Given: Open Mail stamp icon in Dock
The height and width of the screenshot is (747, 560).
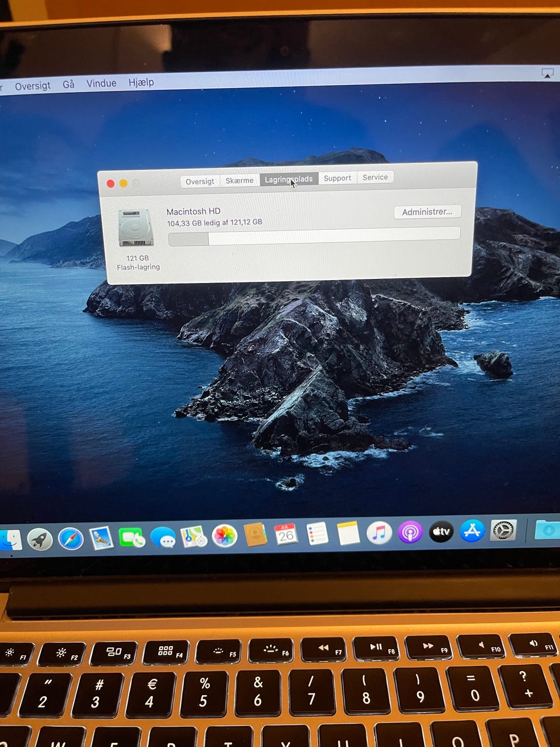Looking at the screenshot, I should [x=101, y=537].
